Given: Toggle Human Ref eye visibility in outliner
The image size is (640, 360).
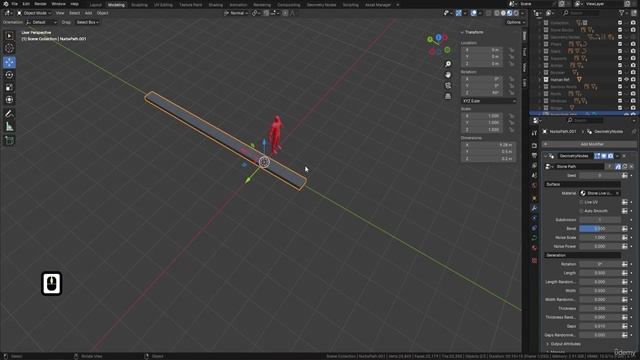Looking at the screenshot, I should 627,80.
